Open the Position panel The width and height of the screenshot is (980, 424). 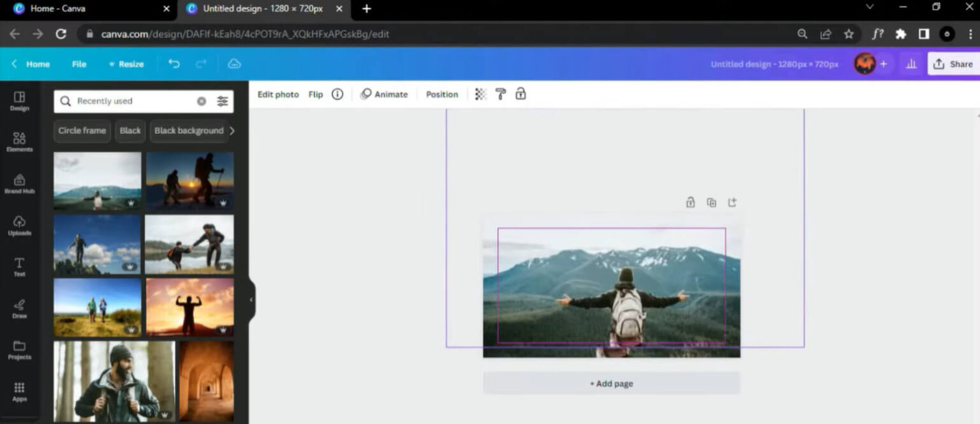(442, 94)
